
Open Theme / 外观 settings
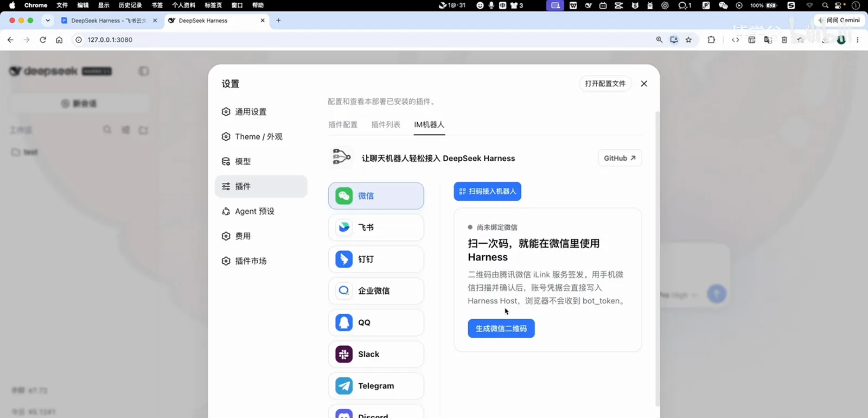(261, 137)
